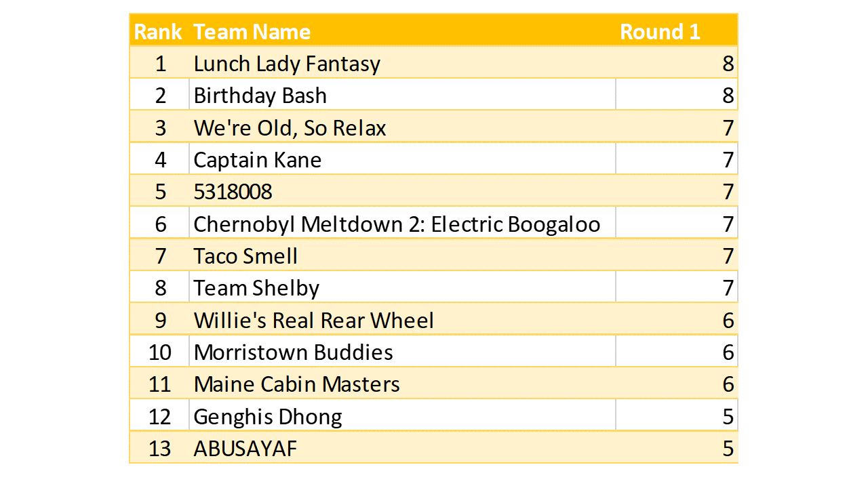Select rank number 13 cell
Screen dimensions: 868x488
tap(160, 449)
